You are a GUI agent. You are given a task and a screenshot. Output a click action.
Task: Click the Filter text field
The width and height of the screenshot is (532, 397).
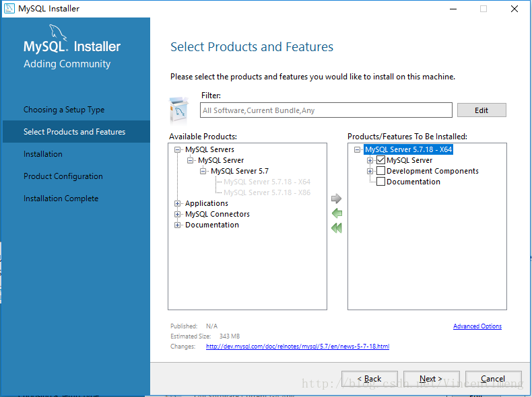(x=326, y=110)
